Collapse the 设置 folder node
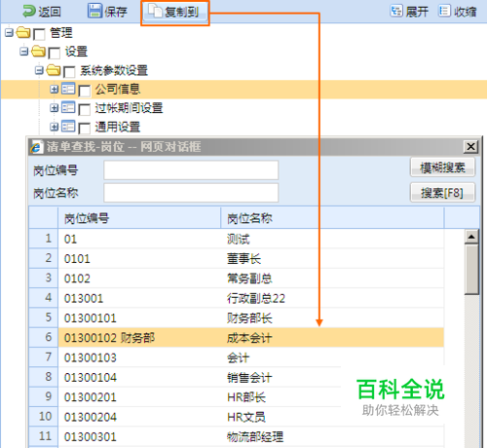Viewport: 487px width, 448px height. 23,52
